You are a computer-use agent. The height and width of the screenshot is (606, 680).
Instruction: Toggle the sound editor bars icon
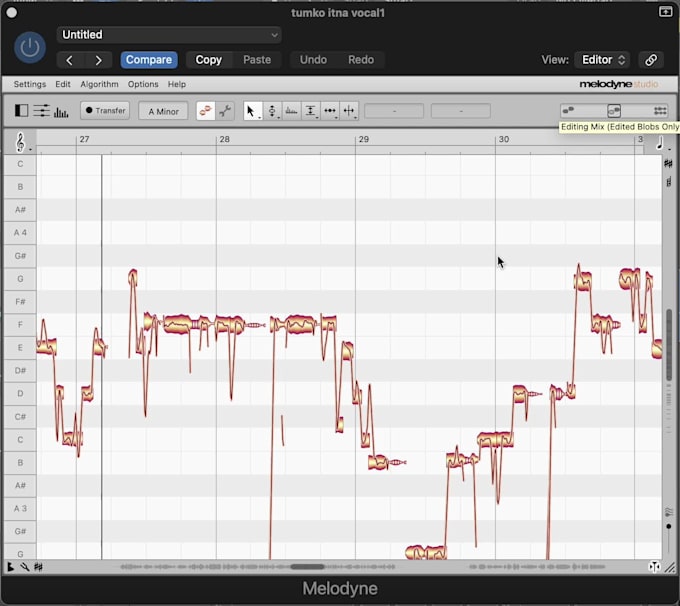pyautogui.click(x=61, y=111)
